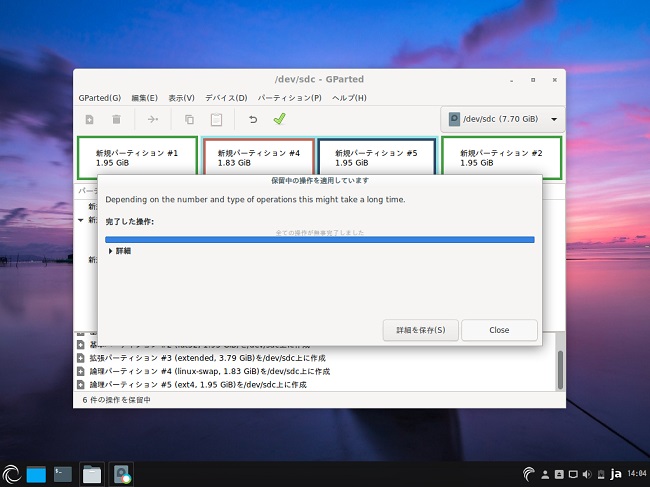Click the Copy partition icon
This screenshot has width=650, height=487.
(189, 120)
